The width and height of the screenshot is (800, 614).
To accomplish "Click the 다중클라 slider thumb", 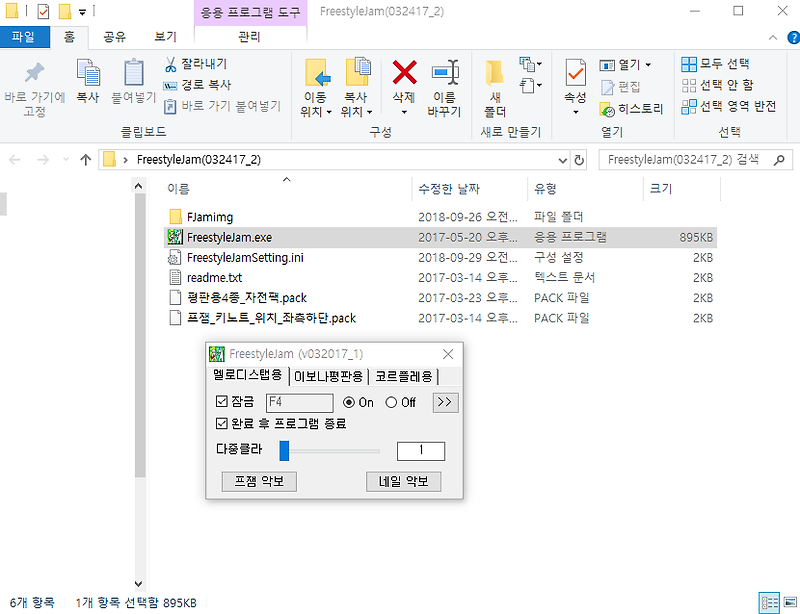I will tap(284, 451).
